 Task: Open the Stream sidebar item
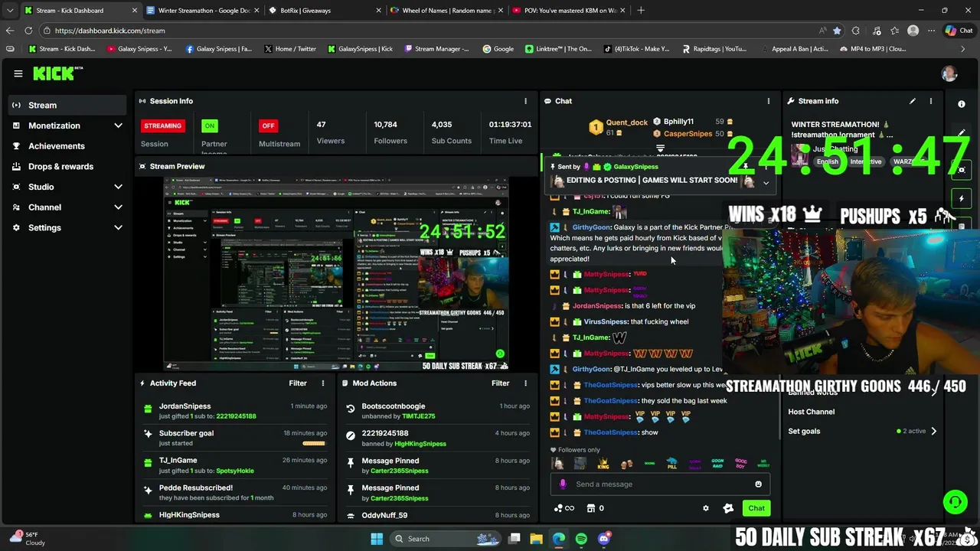[x=67, y=105]
